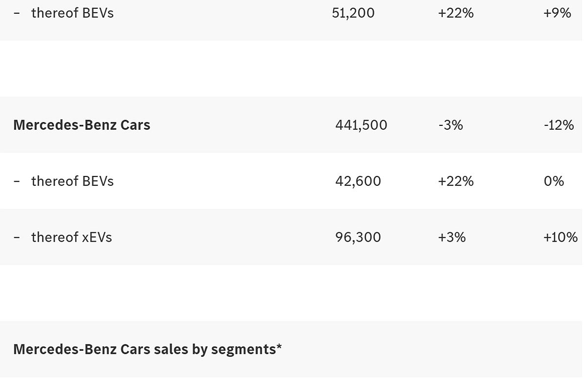This screenshot has height=392, width=588.
Task: Select +22% in the 51,200 row
Action: point(456,13)
